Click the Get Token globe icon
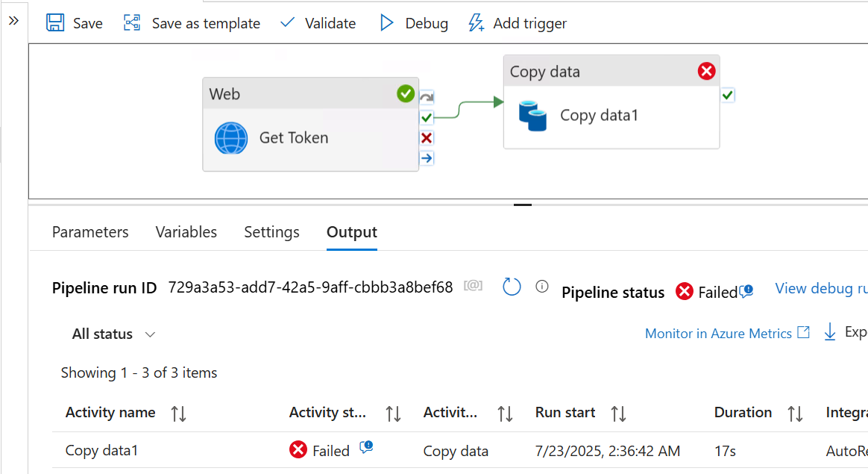Viewport: 868px width, 474px height. 231,138
